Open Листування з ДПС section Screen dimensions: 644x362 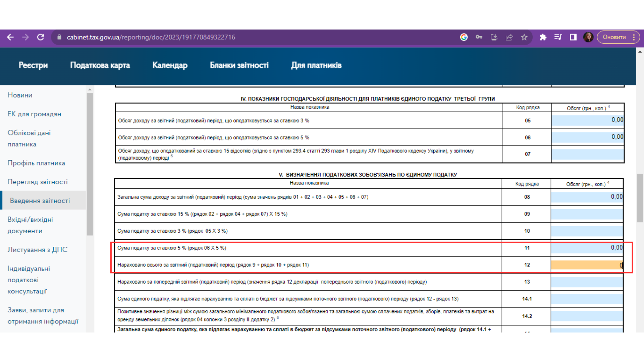[x=38, y=250]
